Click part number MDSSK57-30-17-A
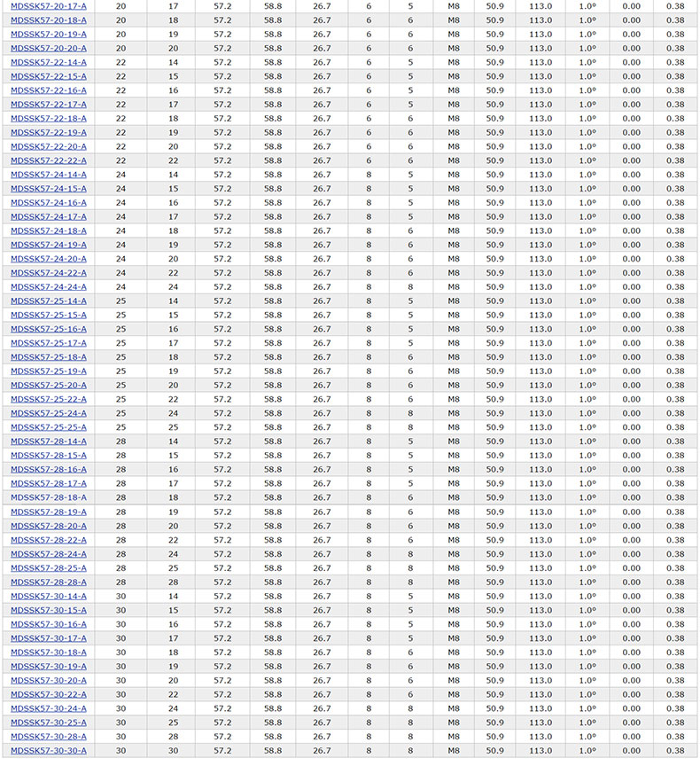This screenshot has width=700, height=766. 49,638
